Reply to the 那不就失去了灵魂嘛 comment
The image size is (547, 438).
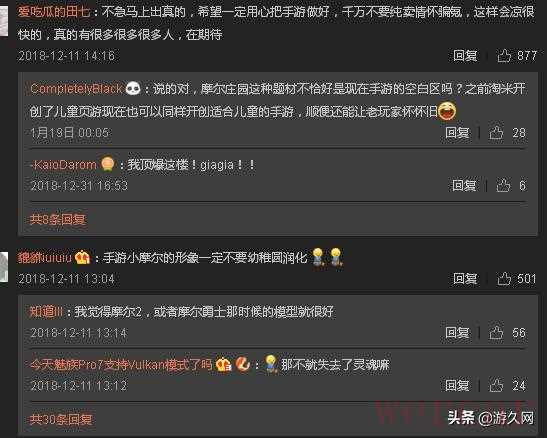point(457,385)
